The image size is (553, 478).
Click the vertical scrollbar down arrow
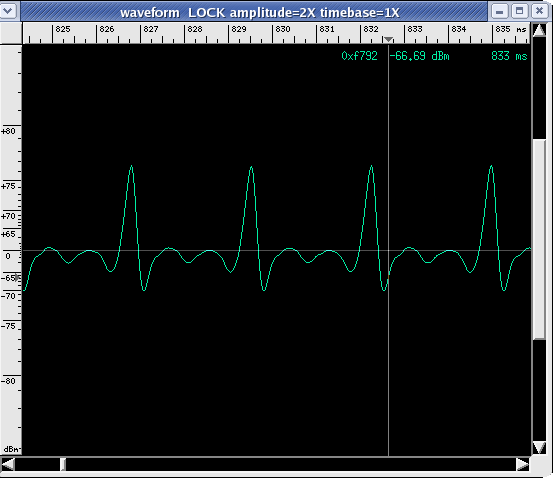pos(539,447)
